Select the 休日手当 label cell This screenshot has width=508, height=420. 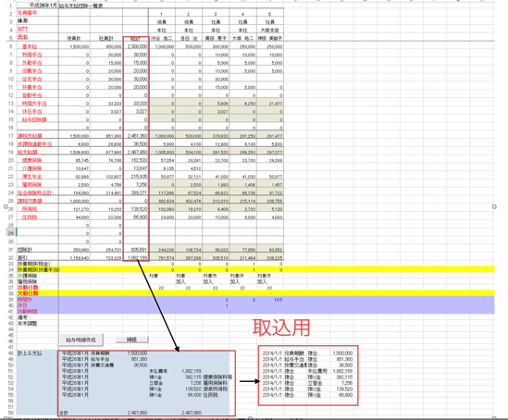tap(31, 111)
